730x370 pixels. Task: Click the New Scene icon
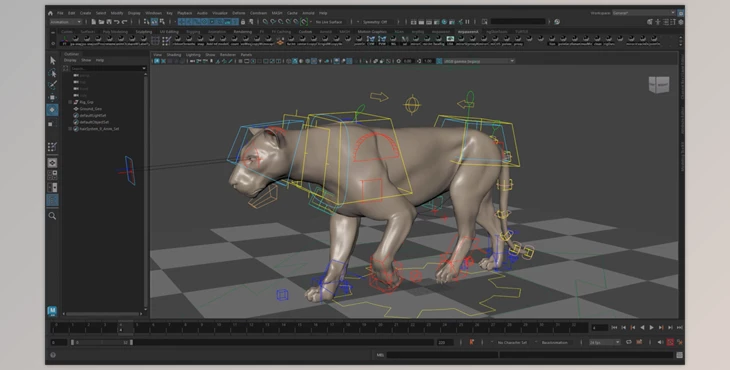click(94, 22)
